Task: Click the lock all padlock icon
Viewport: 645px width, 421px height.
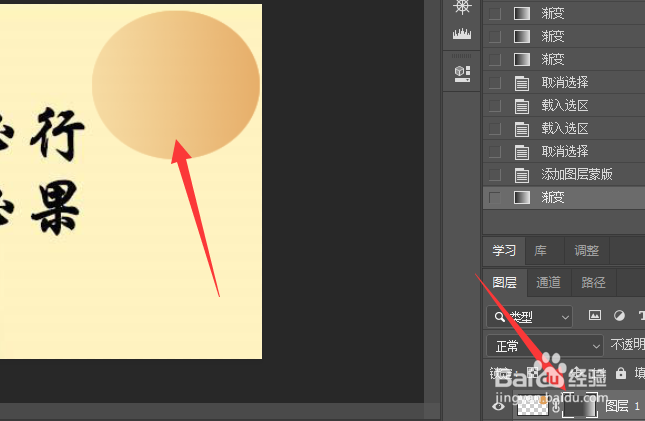Action: point(621,373)
